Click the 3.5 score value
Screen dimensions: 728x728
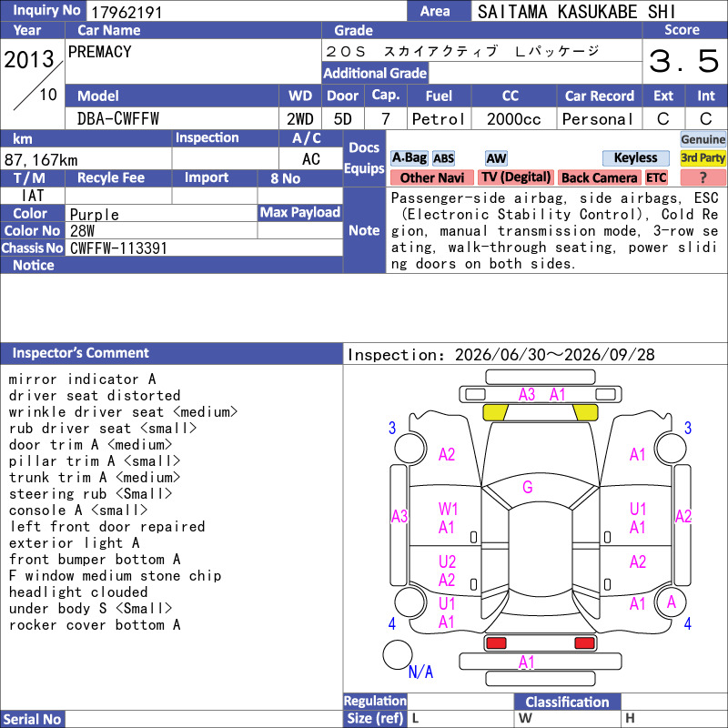tap(684, 61)
